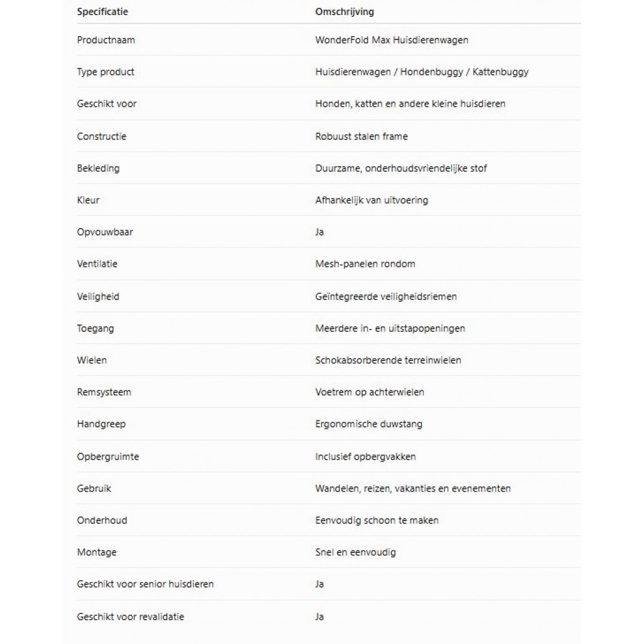The width and height of the screenshot is (644, 644).
Task: Click Schokabsorberende terreinwielen text
Action: (388, 360)
